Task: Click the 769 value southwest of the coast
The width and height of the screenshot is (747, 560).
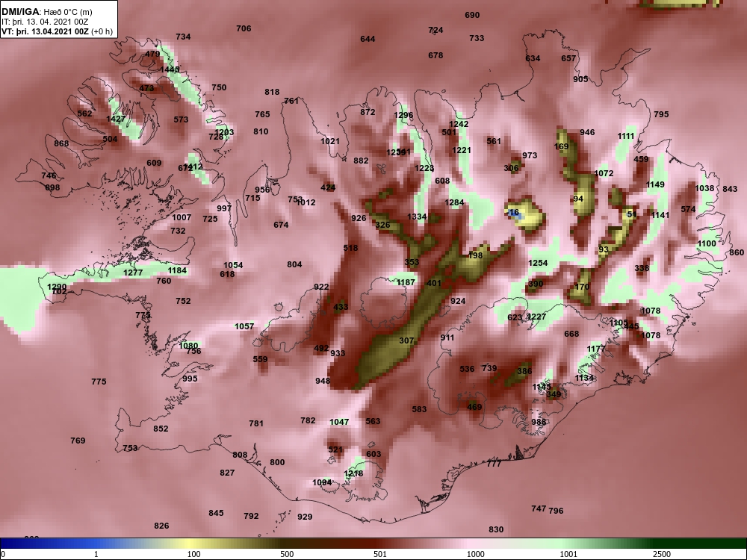Action: (x=78, y=441)
